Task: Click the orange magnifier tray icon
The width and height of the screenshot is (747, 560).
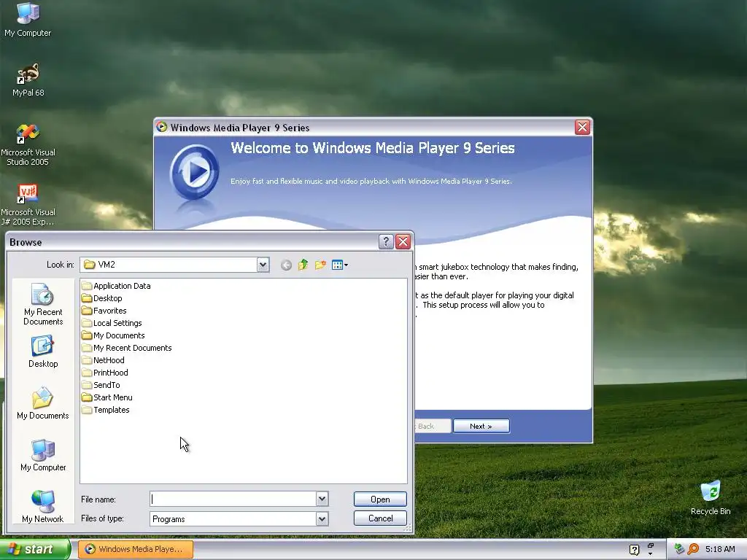Action: tap(693, 549)
